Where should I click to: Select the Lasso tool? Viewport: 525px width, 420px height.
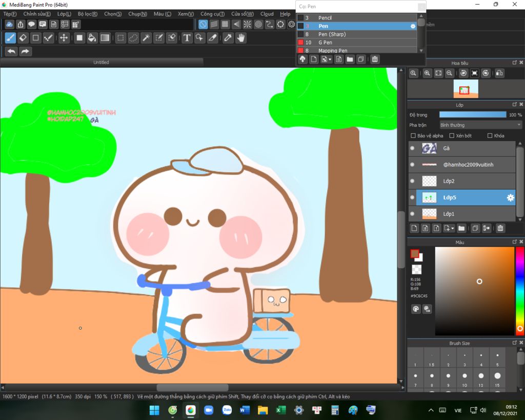[133, 38]
